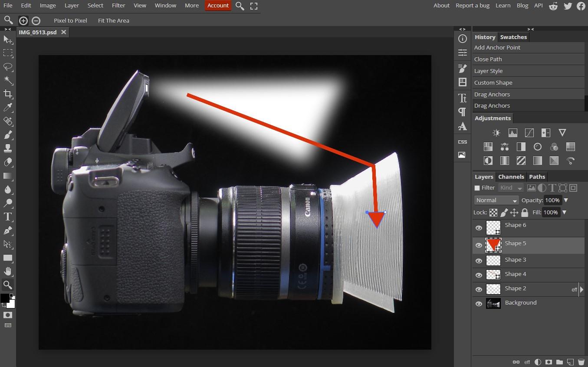Hide the Shape 4 layer
The image size is (588, 367).
pos(479,275)
